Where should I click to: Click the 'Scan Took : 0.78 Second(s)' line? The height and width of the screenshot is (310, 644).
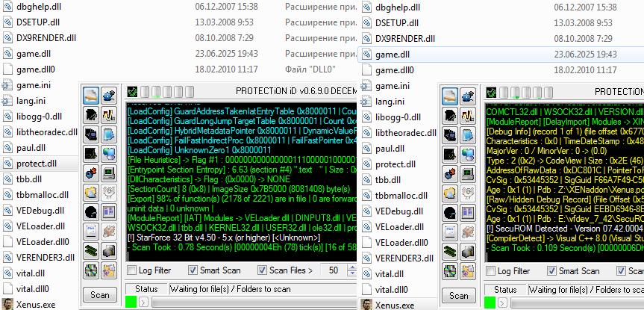tap(242, 248)
